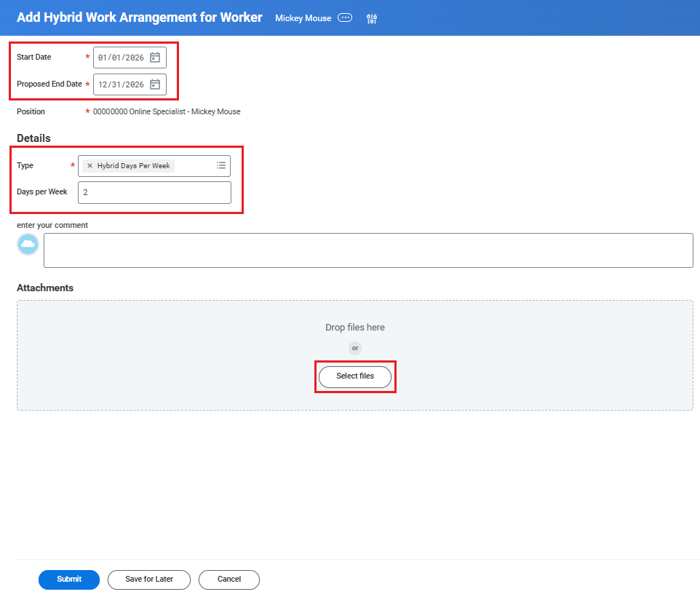Viewport: 700px width, 597px height.
Task: Open the Proposed End Date calendar picker
Action: coord(155,84)
